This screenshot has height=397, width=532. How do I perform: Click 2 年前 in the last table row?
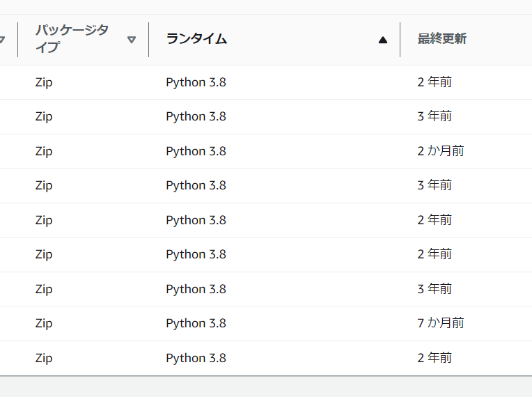tap(435, 358)
